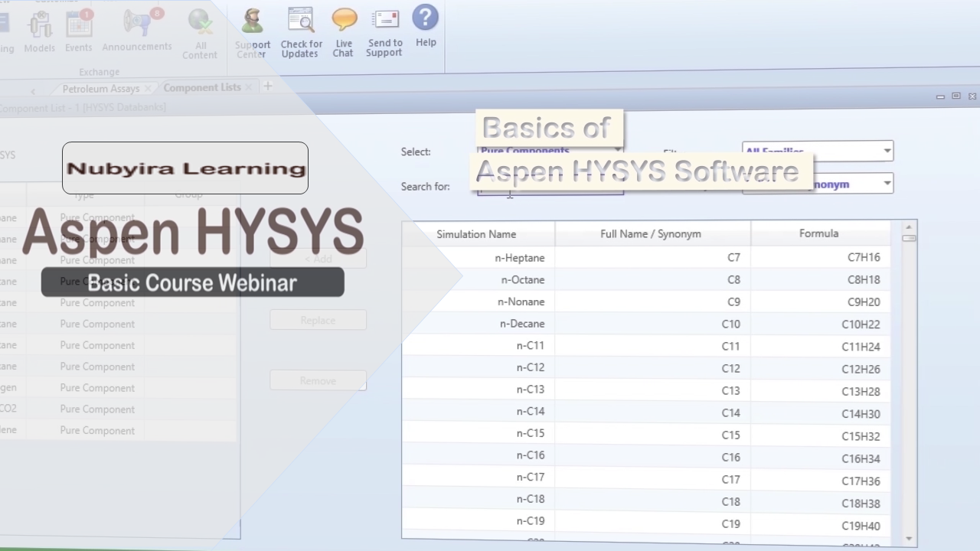Click the Models exchange icon

[x=39, y=25]
